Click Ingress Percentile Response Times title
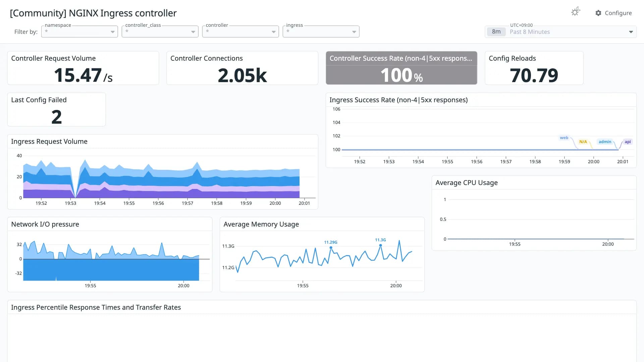The image size is (644, 362). (96, 307)
